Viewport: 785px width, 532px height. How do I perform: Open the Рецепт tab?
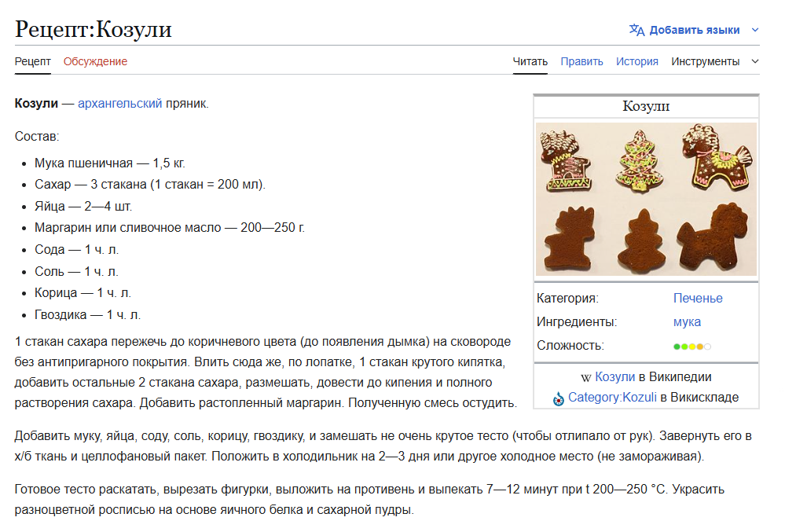(32, 61)
